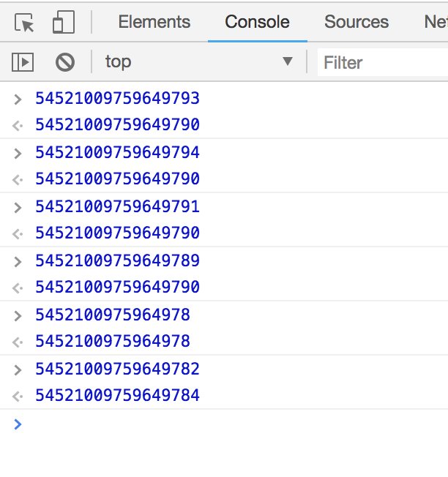448x477 pixels.
Task: Activate the inspect element picker icon
Action: tap(23, 22)
